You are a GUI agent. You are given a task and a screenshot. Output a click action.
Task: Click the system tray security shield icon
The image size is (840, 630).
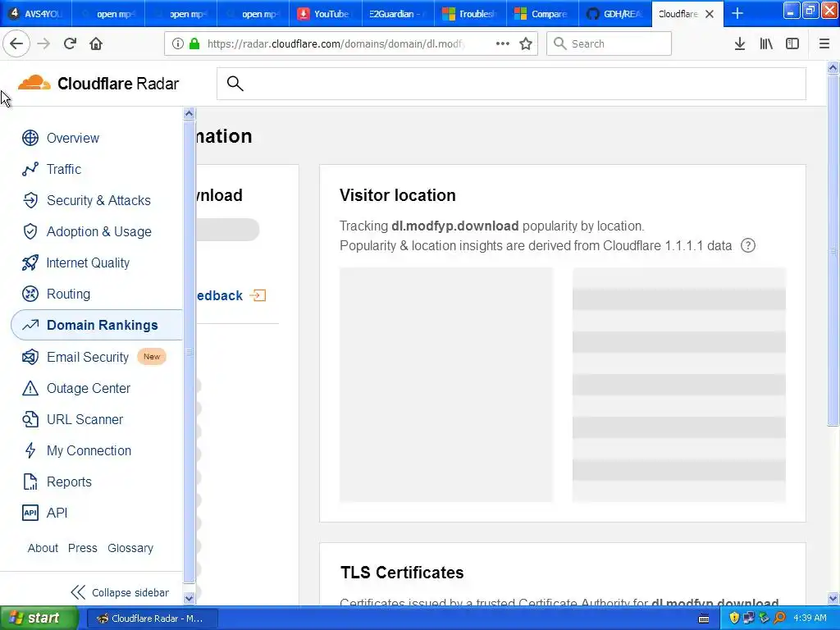point(734,619)
